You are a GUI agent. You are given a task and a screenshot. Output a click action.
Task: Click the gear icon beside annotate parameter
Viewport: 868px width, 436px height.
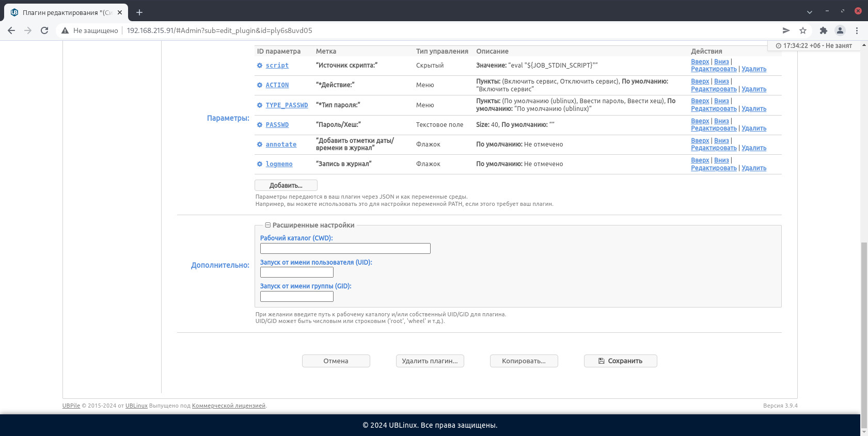260,144
